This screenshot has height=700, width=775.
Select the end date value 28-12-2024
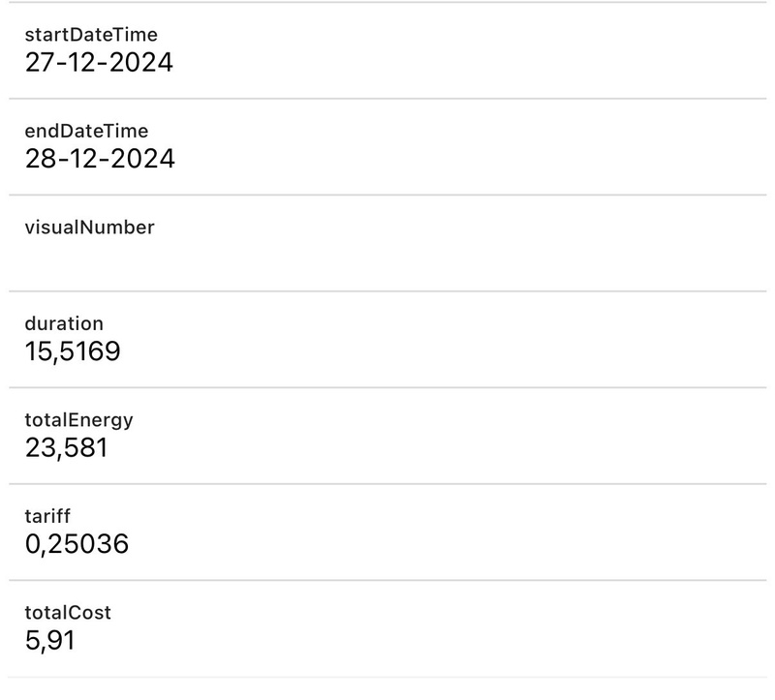tap(100, 159)
